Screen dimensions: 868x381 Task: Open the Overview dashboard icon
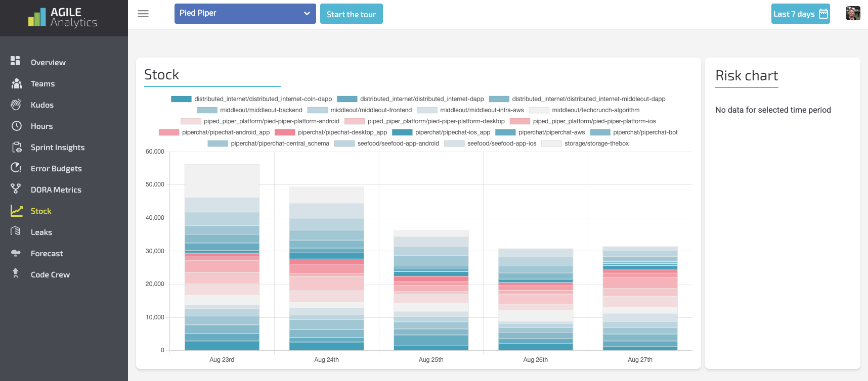coord(16,61)
